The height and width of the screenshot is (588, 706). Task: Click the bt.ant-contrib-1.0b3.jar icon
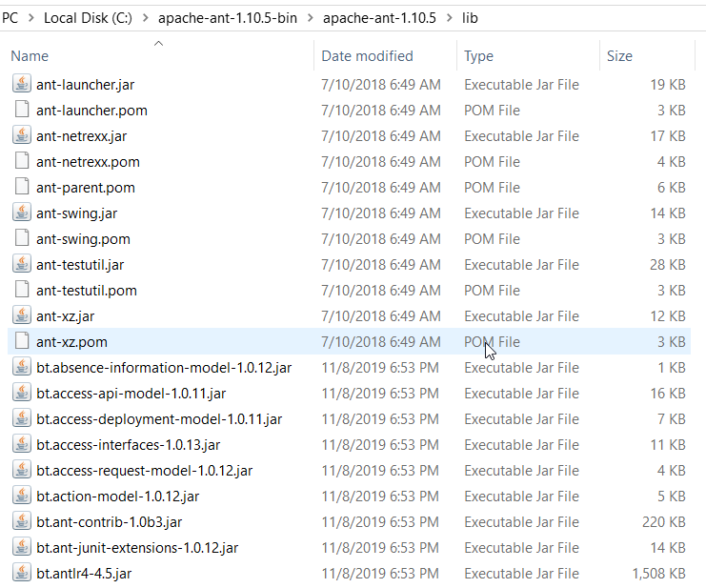22,521
